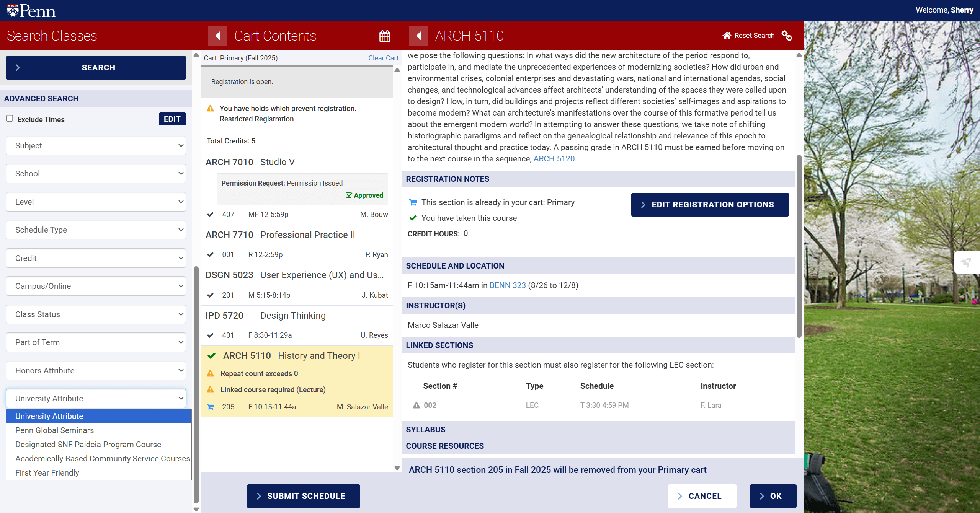980x513 pixels.
Task: Click the cart icon next to section 205
Action: [210, 407]
